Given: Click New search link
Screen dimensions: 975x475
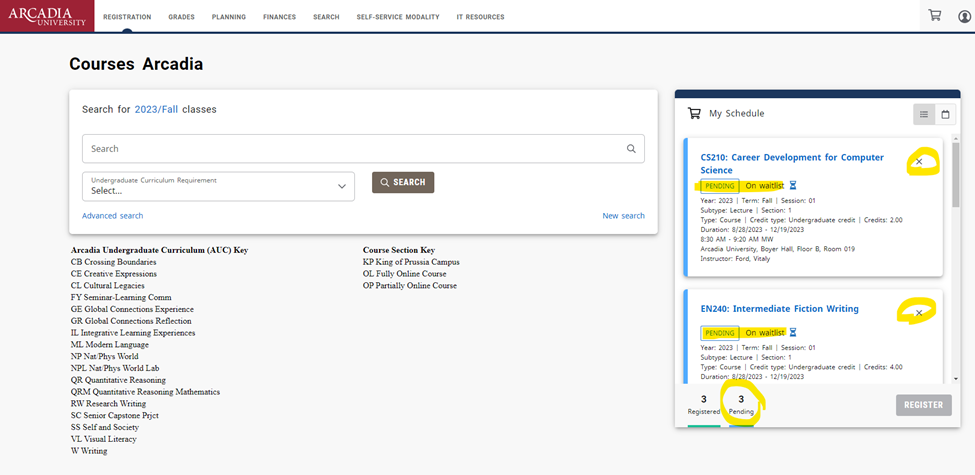Looking at the screenshot, I should (x=624, y=216).
